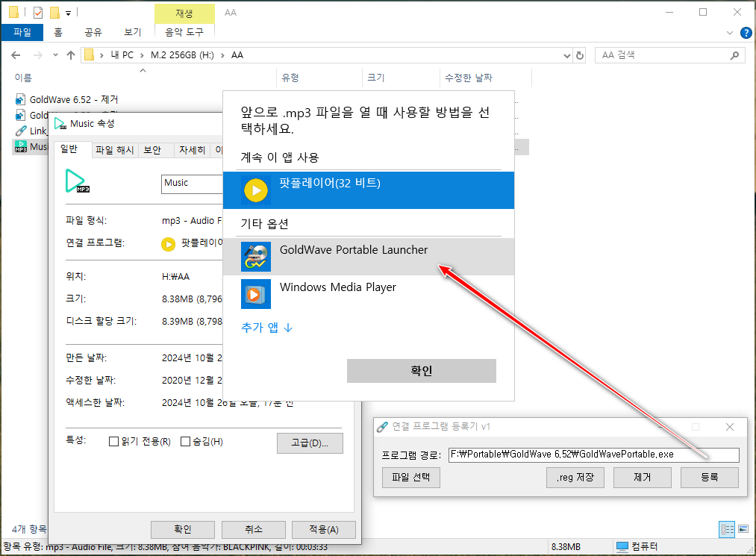Open 음악 도구 ribbon tab

[x=184, y=32]
